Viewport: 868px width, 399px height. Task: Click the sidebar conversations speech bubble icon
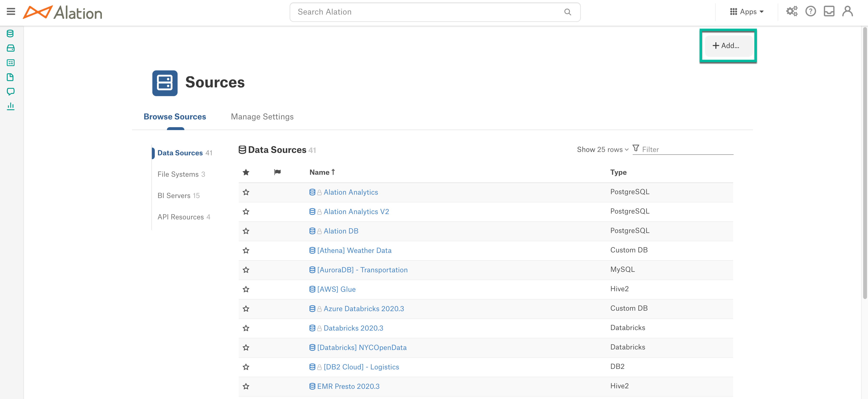pyautogui.click(x=10, y=92)
